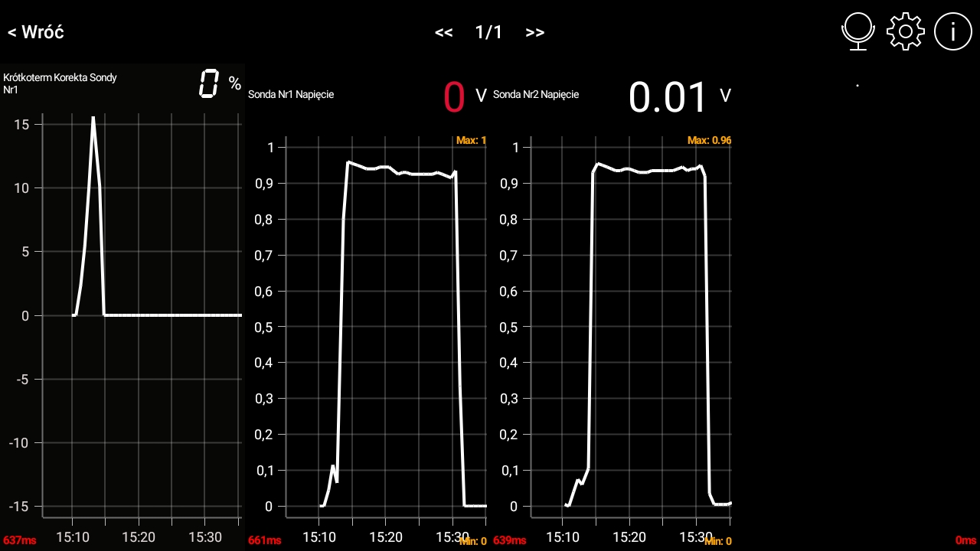Click the info circle icon
The image size is (980, 551).
point(952,32)
